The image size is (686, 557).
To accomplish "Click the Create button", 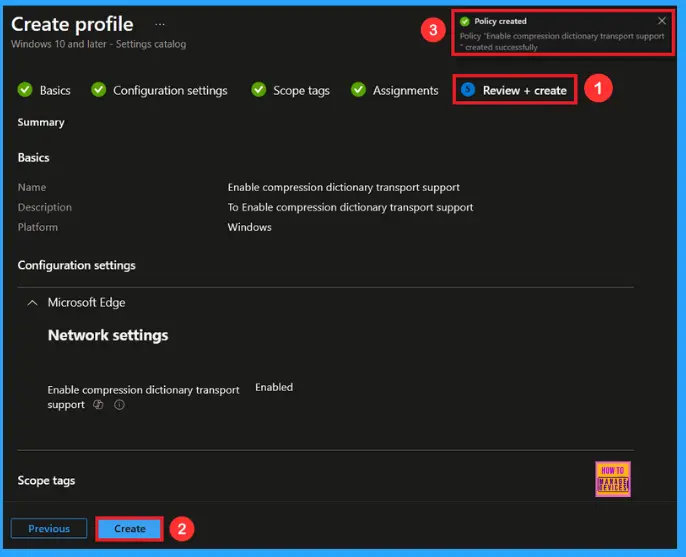I will 130,529.
